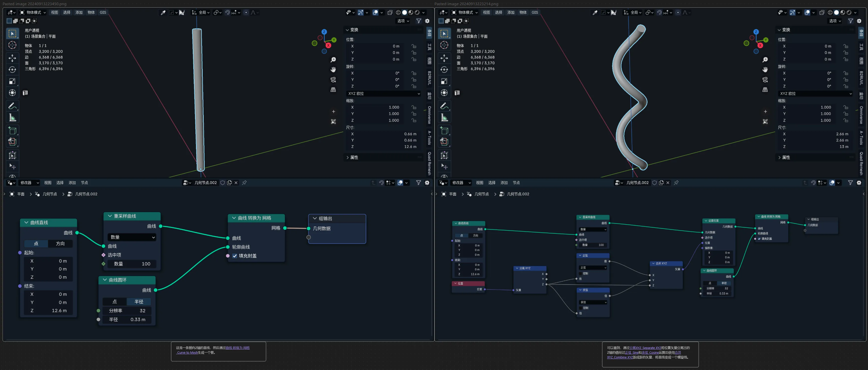Click the blue Z axis on right navigation gizmo
The height and width of the screenshot is (370, 868).
coord(756,32)
